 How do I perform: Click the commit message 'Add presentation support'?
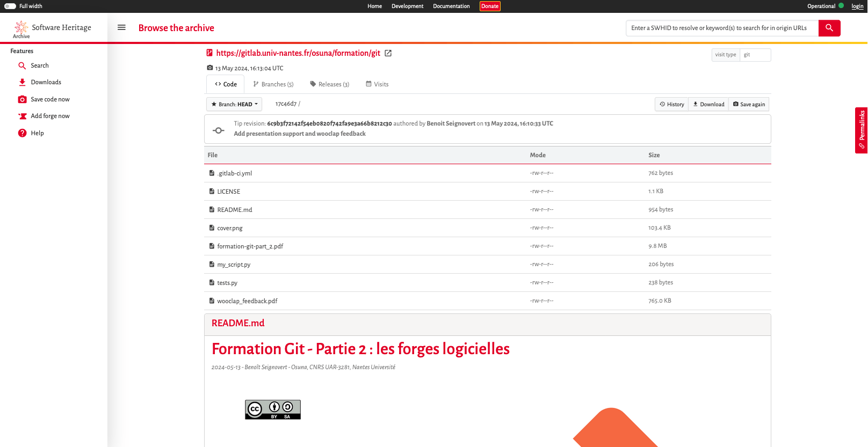coord(300,134)
